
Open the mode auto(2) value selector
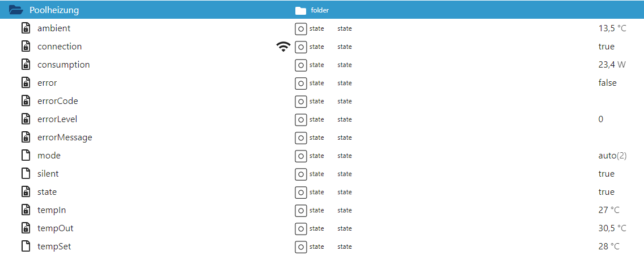(x=612, y=156)
